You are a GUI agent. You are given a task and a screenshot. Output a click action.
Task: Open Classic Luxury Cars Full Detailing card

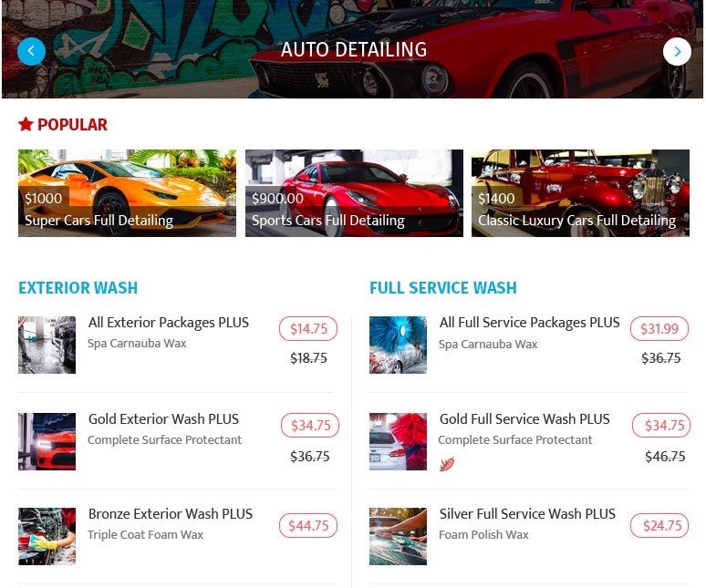tap(580, 193)
